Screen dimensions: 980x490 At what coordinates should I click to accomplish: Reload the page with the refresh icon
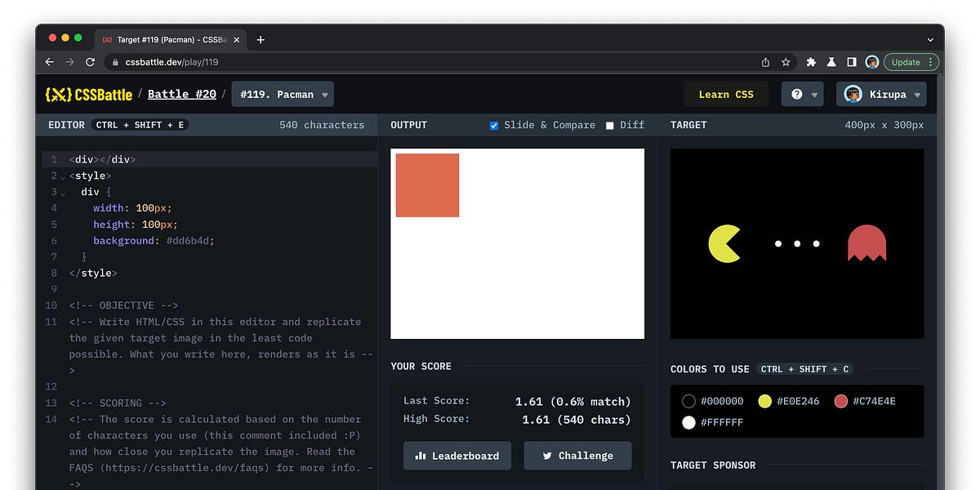click(90, 61)
